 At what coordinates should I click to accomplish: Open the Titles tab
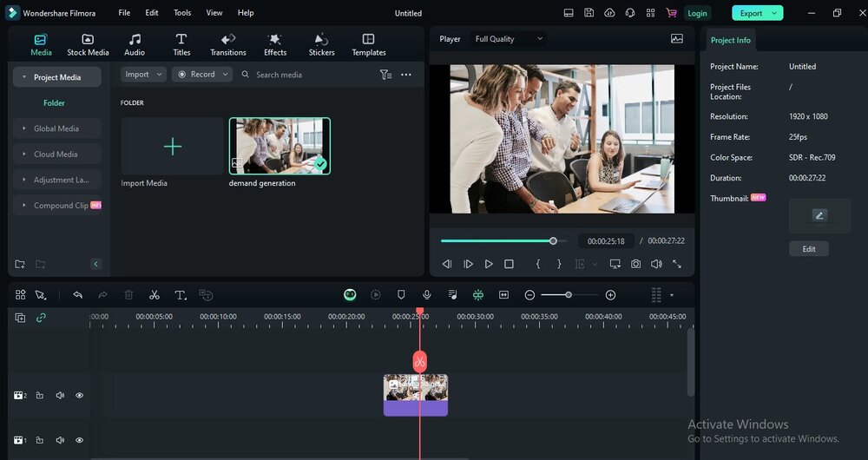point(181,45)
